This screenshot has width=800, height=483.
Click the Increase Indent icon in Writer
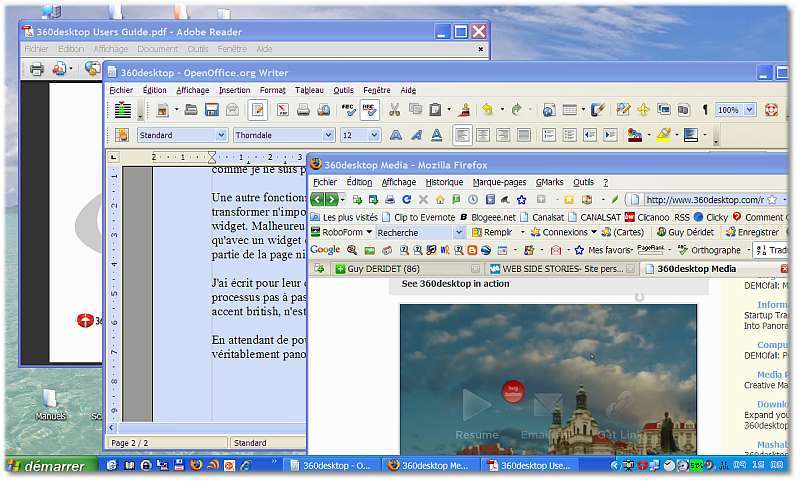(x=610, y=135)
